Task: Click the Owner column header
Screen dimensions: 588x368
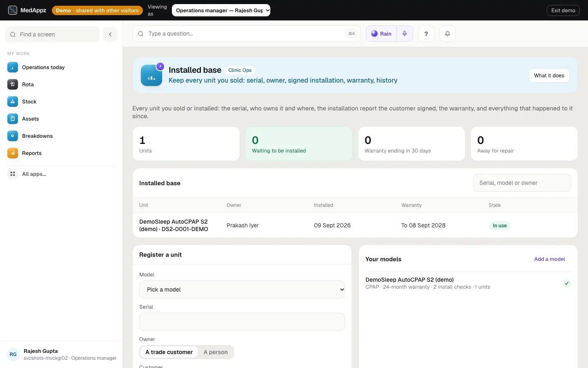Action: click(x=234, y=205)
